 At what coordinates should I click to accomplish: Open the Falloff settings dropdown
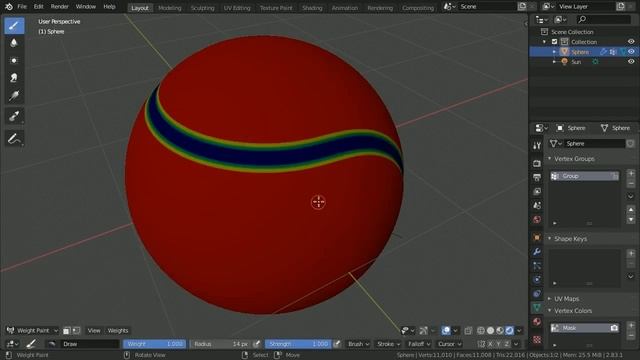tap(419, 344)
